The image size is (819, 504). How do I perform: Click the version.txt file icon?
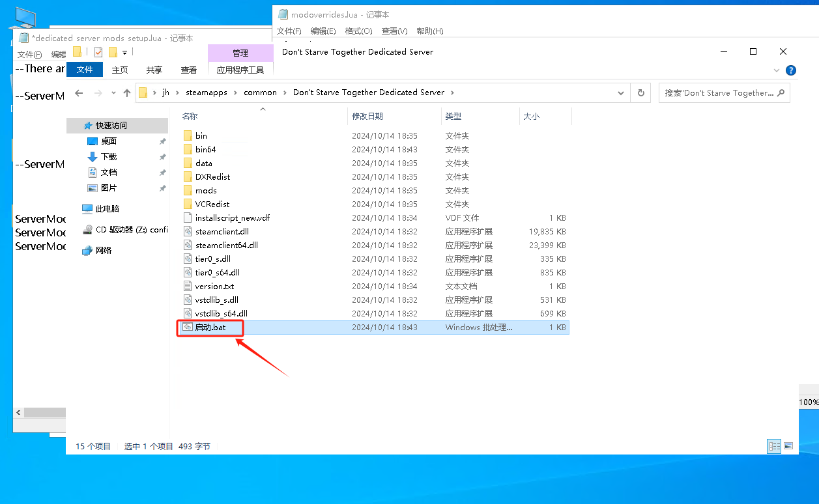point(188,286)
